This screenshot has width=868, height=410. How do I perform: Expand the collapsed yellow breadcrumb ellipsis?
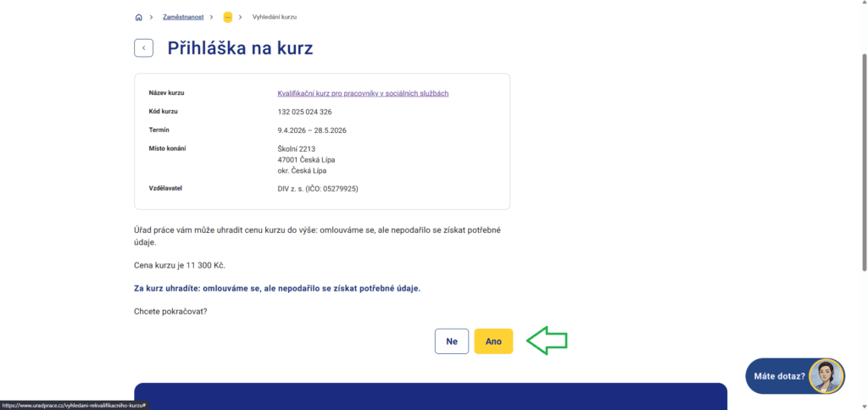227,17
